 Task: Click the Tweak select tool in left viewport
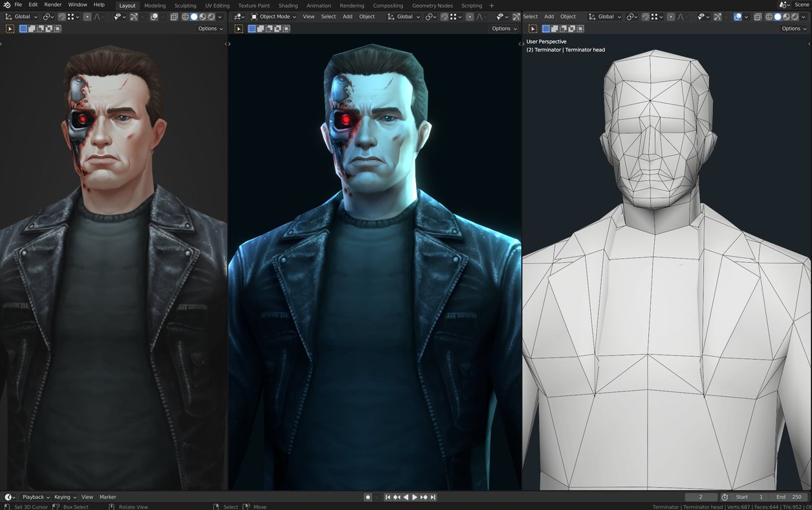[x=10, y=28]
